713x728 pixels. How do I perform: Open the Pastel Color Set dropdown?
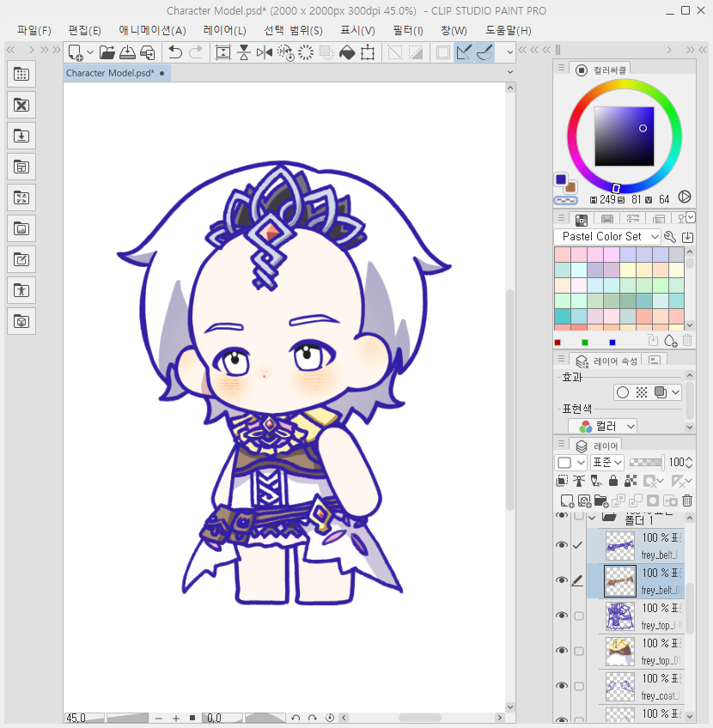[607, 237]
